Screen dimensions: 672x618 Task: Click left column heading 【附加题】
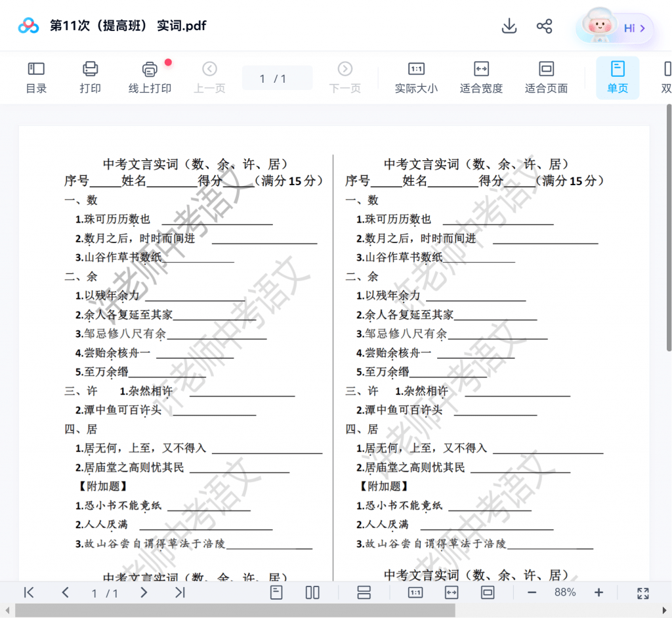[x=102, y=487]
